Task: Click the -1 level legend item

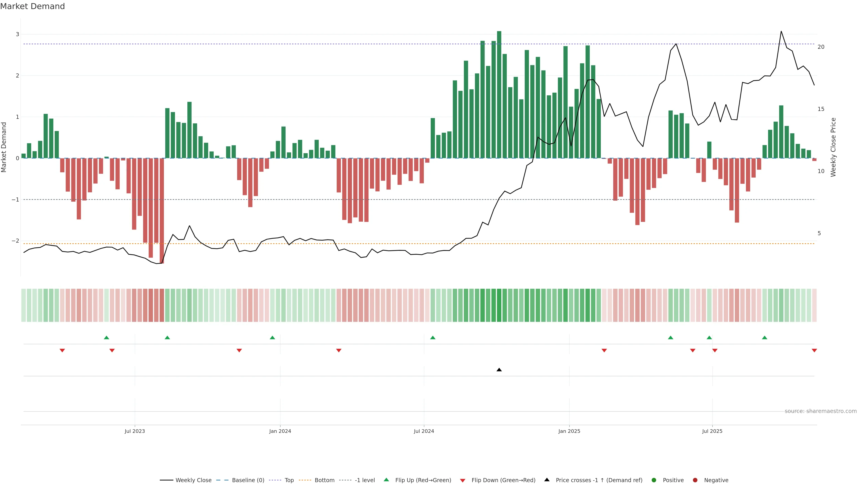Action: 365,480
